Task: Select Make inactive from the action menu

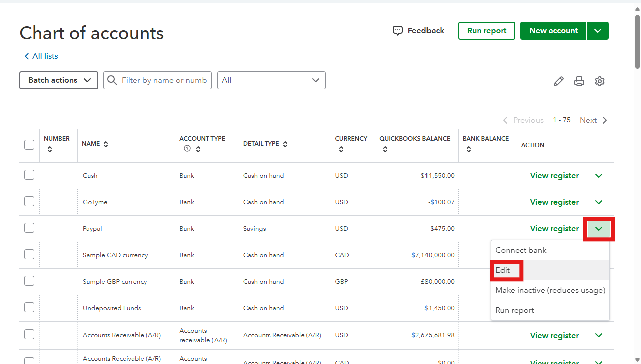Action: click(x=550, y=290)
